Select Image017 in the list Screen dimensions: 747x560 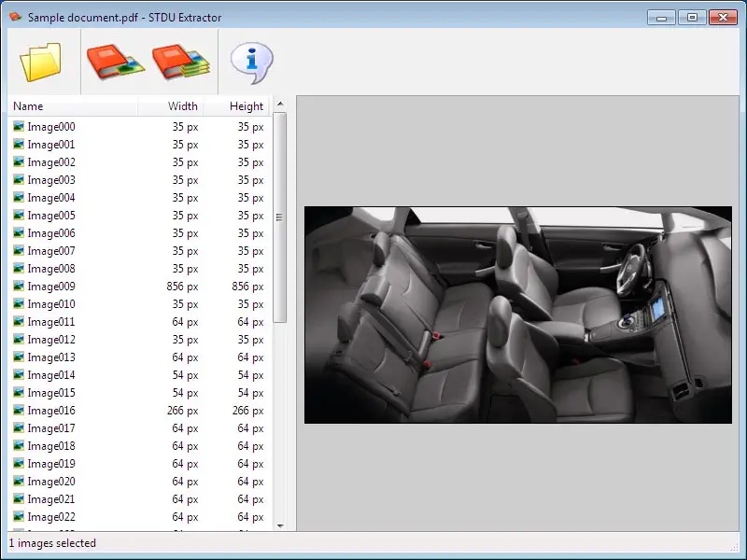pos(139,428)
